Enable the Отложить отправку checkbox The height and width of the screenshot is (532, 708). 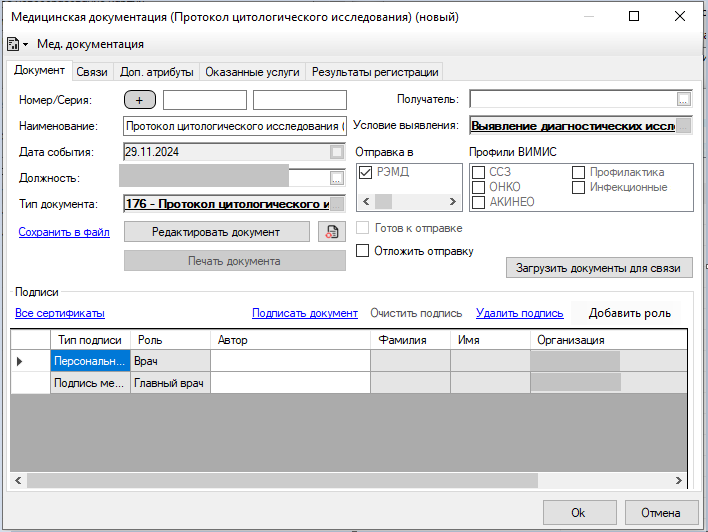point(364,251)
